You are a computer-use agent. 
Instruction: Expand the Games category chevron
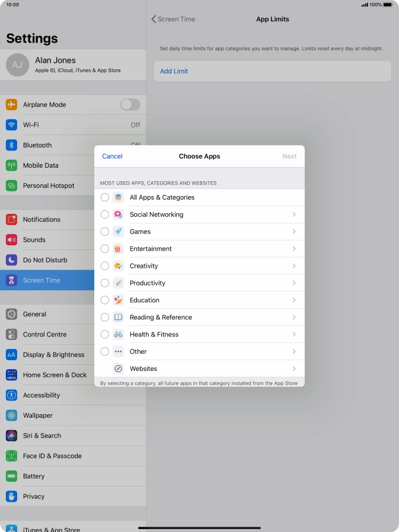pos(294,232)
